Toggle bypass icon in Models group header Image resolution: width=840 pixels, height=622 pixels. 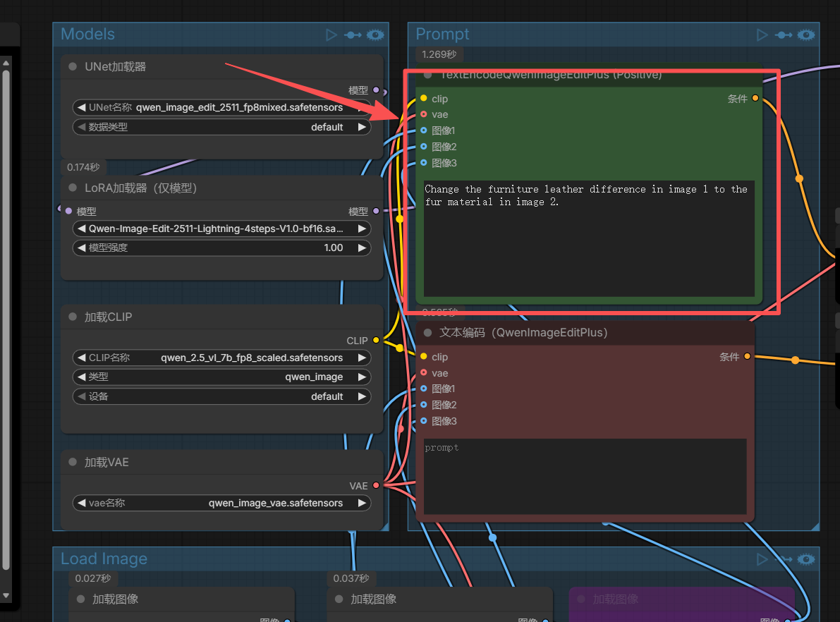352,35
